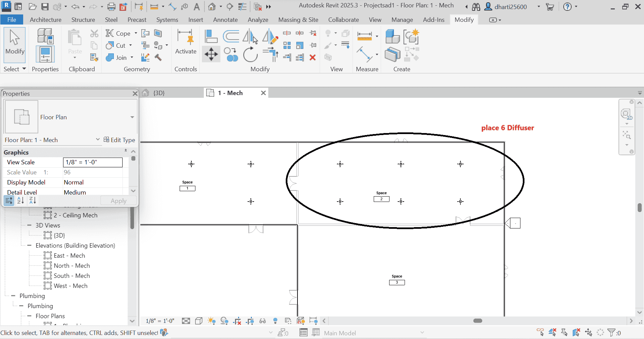This screenshot has height=339, width=644.
Task: Open Sun Path settings on the view control bar
Action: tap(212, 321)
